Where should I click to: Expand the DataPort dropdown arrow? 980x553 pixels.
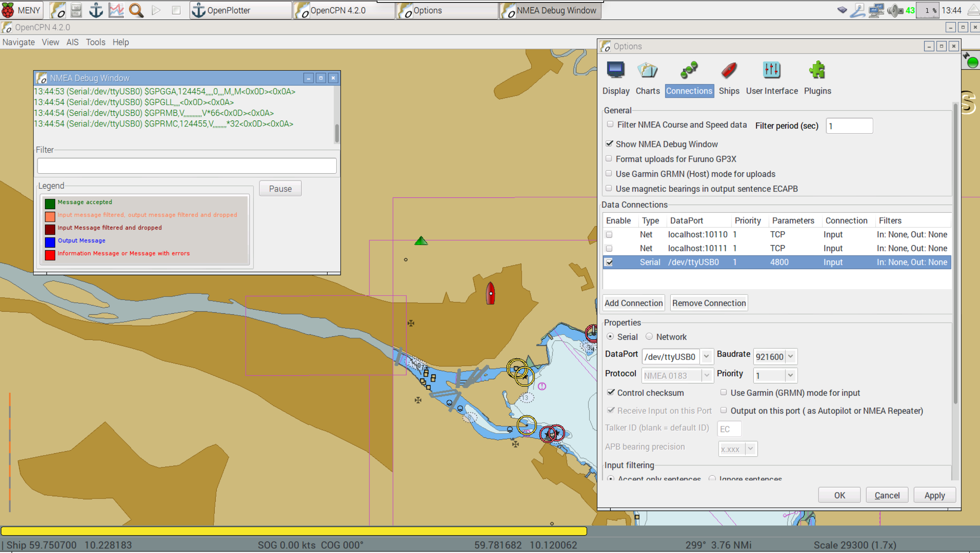pos(706,356)
